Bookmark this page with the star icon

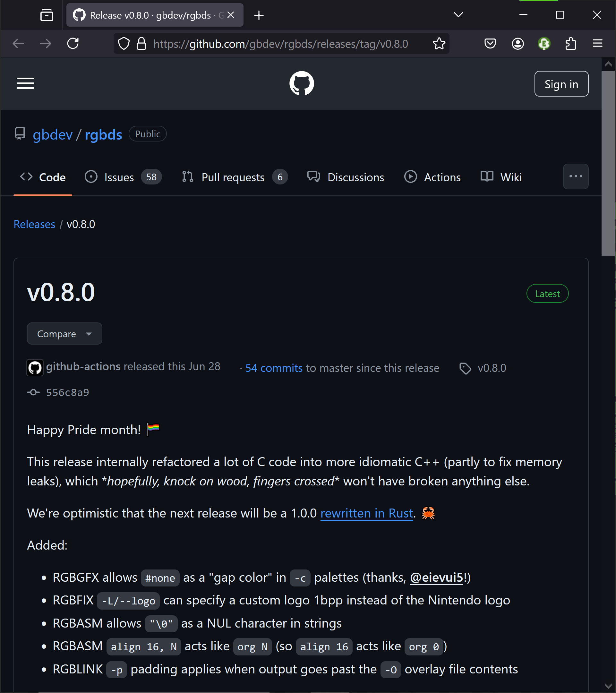tap(439, 44)
